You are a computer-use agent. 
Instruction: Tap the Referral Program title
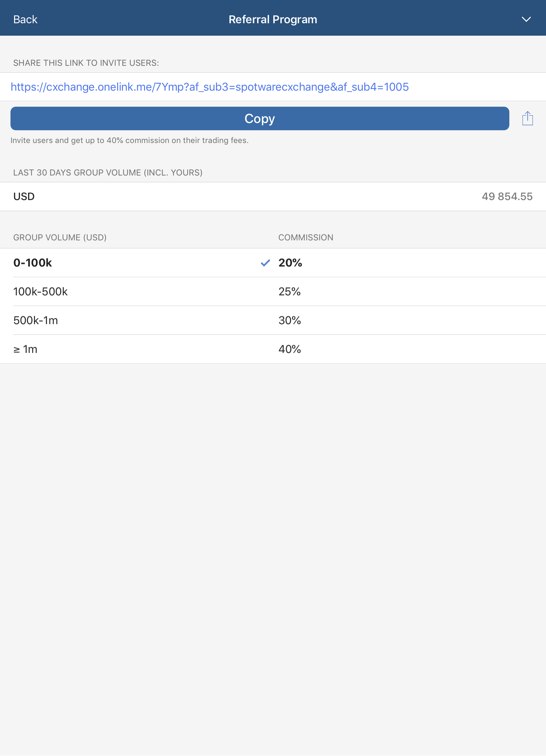(x=273, y=19)
